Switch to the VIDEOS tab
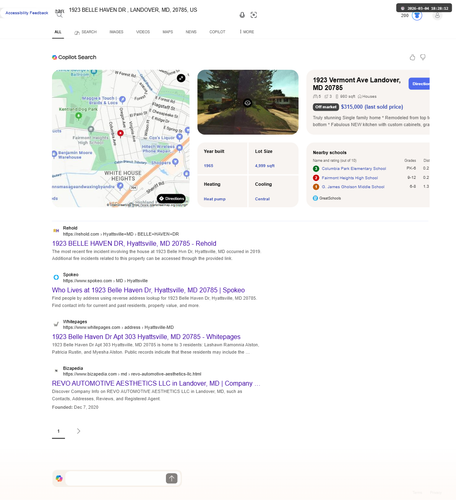Image resolution: width=456 pixels, height=500 pixels. click(143, 32)
